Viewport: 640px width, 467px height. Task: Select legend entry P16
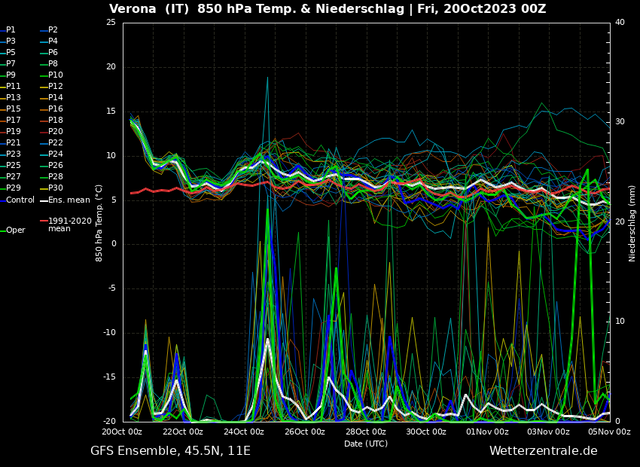[x=51, y=109]
